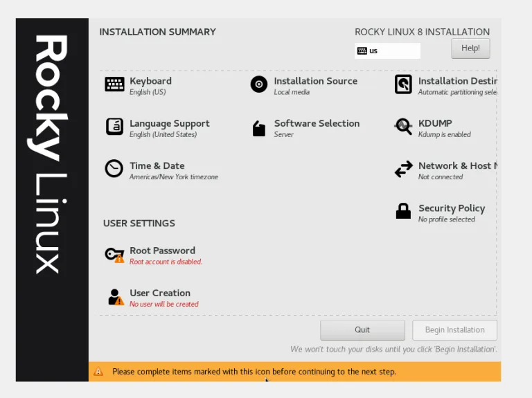Click the Quit button
The image size is (532, 398).
(362, 330)
